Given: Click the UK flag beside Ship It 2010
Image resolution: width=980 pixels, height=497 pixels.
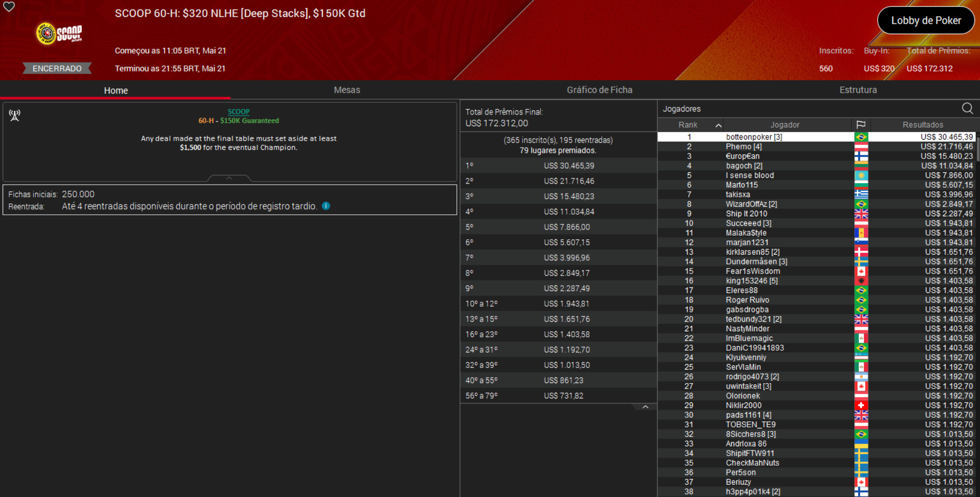Looking at the screenshot, I should click(861, 214).
